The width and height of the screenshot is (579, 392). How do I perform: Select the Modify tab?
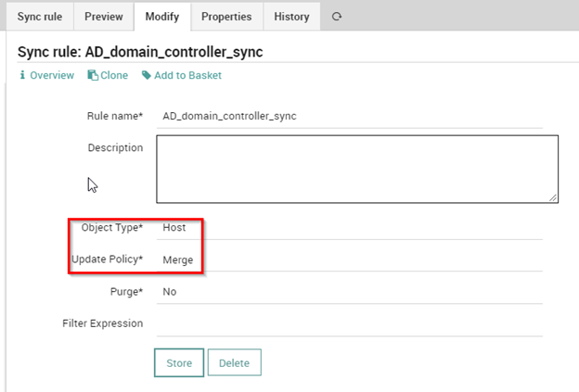pos(162,17)
